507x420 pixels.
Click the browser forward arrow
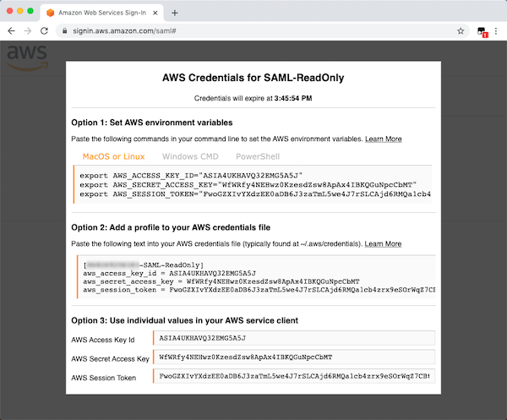[28, 31]
